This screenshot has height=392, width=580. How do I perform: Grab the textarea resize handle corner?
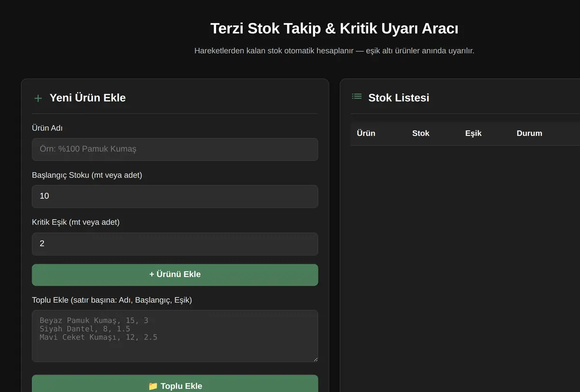pyautogui.click(x=315, y=359)
